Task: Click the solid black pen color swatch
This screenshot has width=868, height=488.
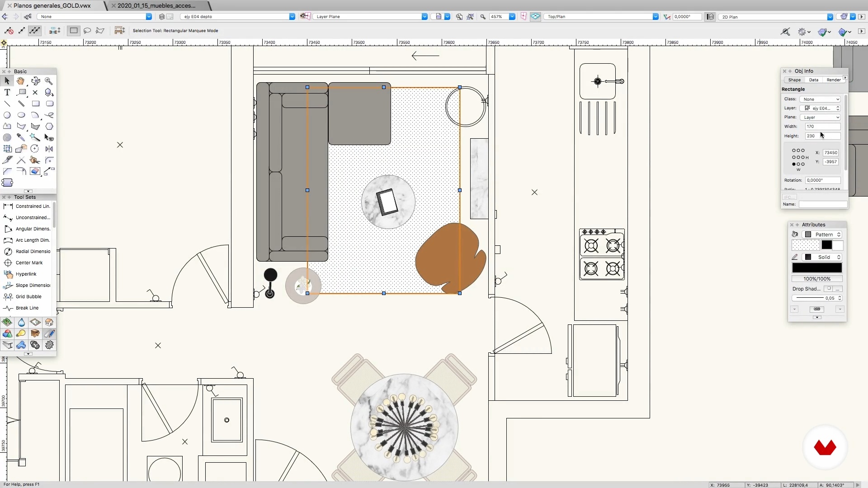Action: tap(817, 268)
